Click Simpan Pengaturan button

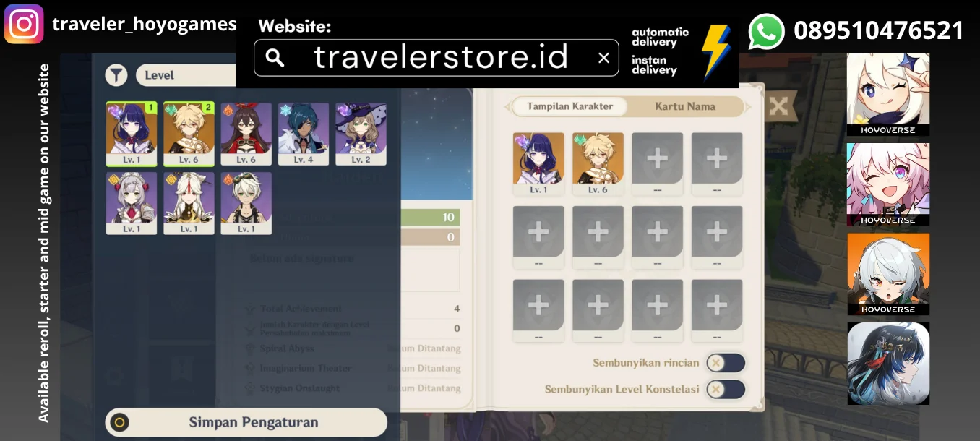click(246, 422)
